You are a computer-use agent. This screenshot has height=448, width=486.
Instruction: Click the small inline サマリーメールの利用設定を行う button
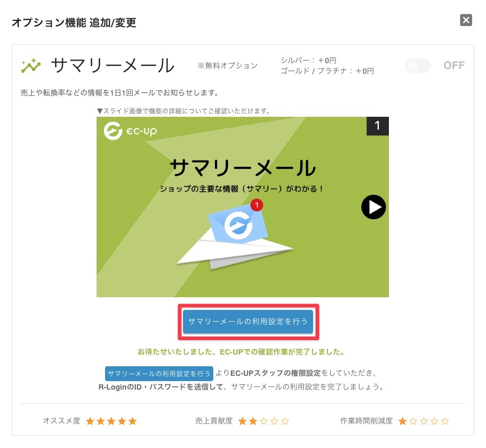point(159,374)
